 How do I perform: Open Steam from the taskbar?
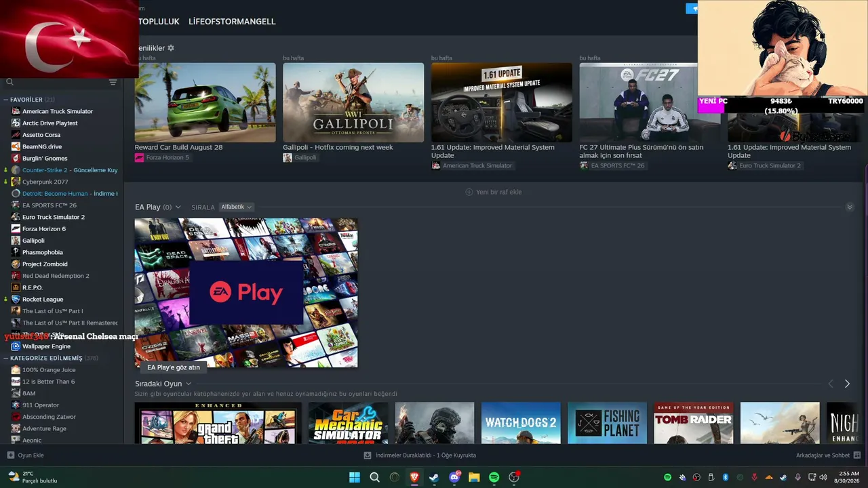pyautogui.click(x=434, y=477)
